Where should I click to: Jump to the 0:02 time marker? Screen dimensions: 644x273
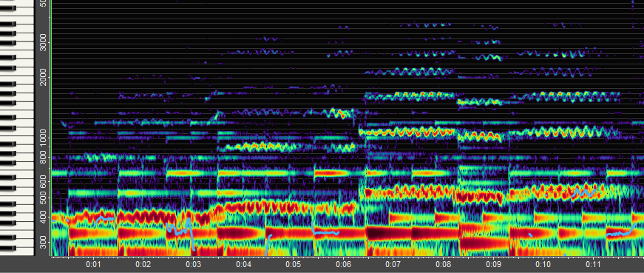click(143, 264)
